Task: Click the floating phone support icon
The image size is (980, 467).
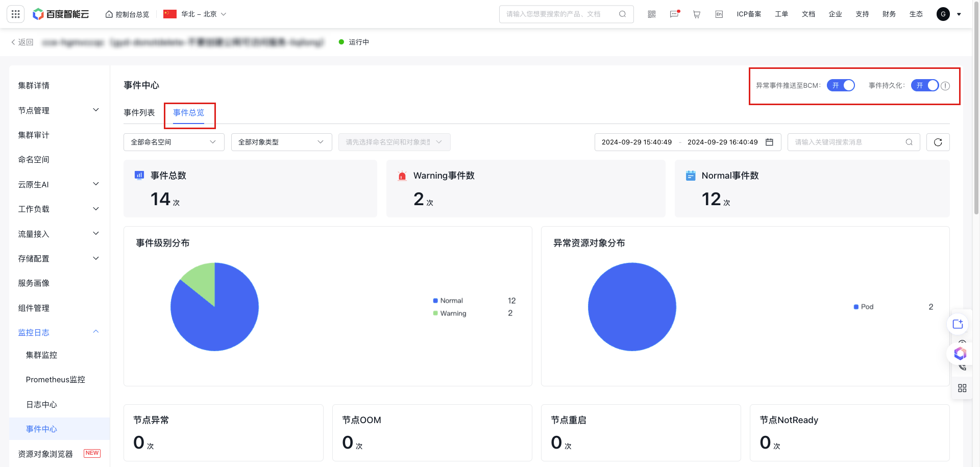Action: 962,367
